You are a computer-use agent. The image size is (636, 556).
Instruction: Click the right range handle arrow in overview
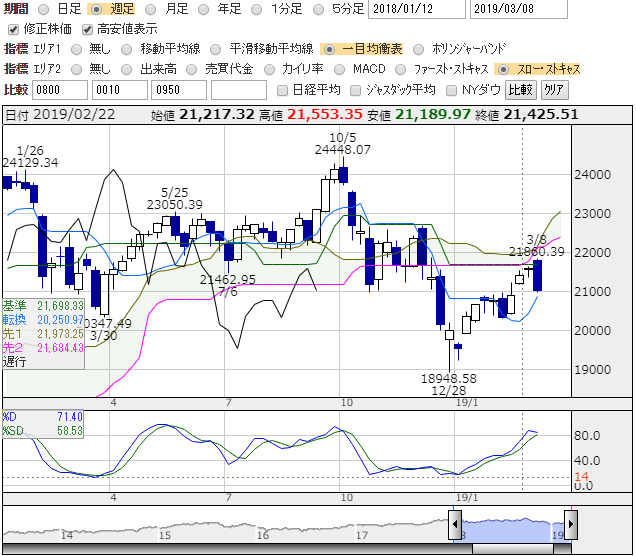coord(571,524)
